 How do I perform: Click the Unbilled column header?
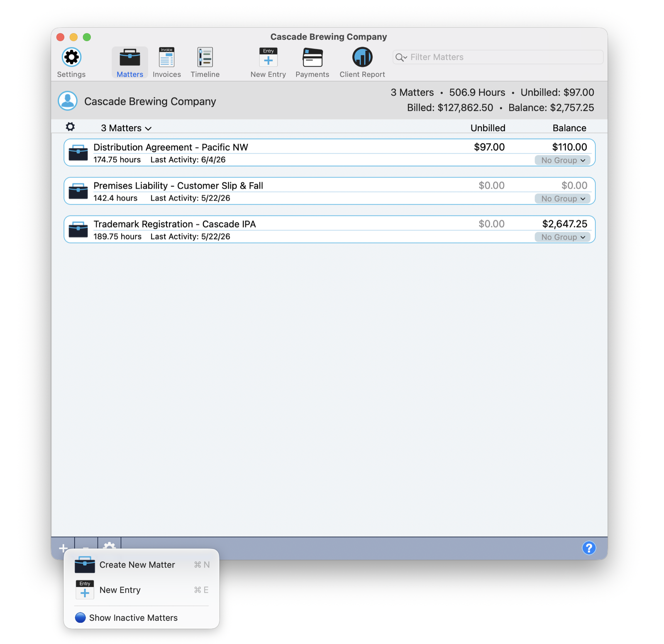(488, 128)
